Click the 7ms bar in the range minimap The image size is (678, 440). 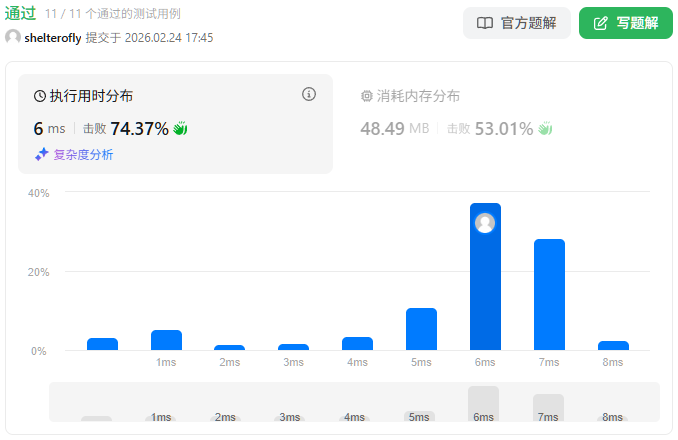[548, 407]
